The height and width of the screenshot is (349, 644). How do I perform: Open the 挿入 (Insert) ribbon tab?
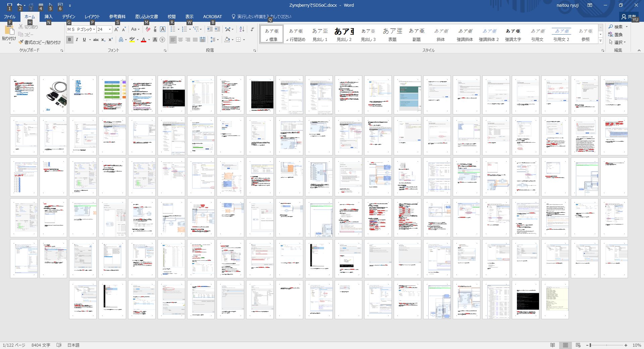[48, 16]
